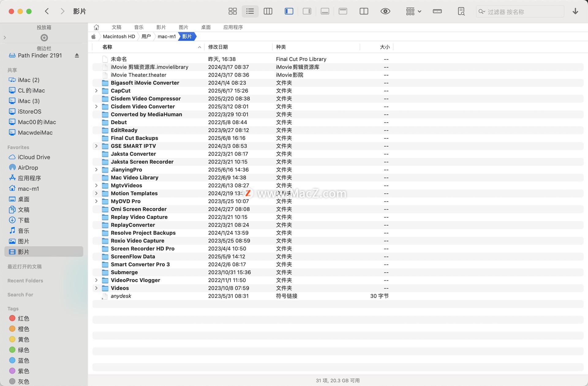Toggle the eye visibility icon

point(385,11)
